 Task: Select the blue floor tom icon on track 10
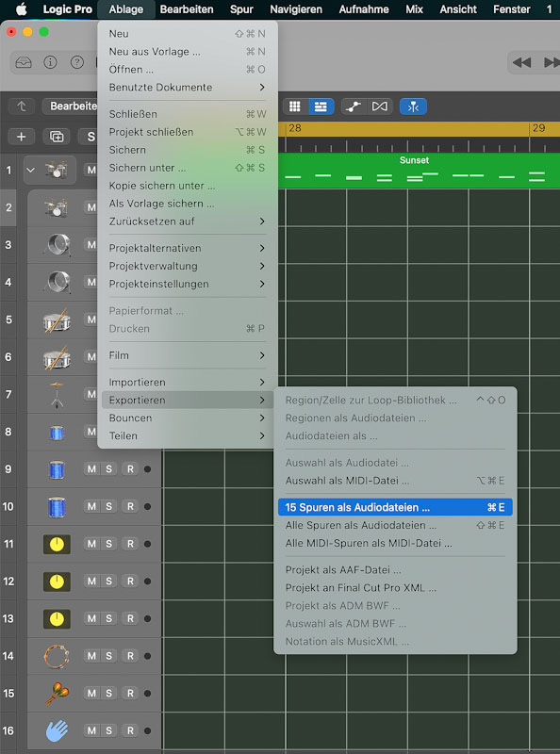click(57, 507)
